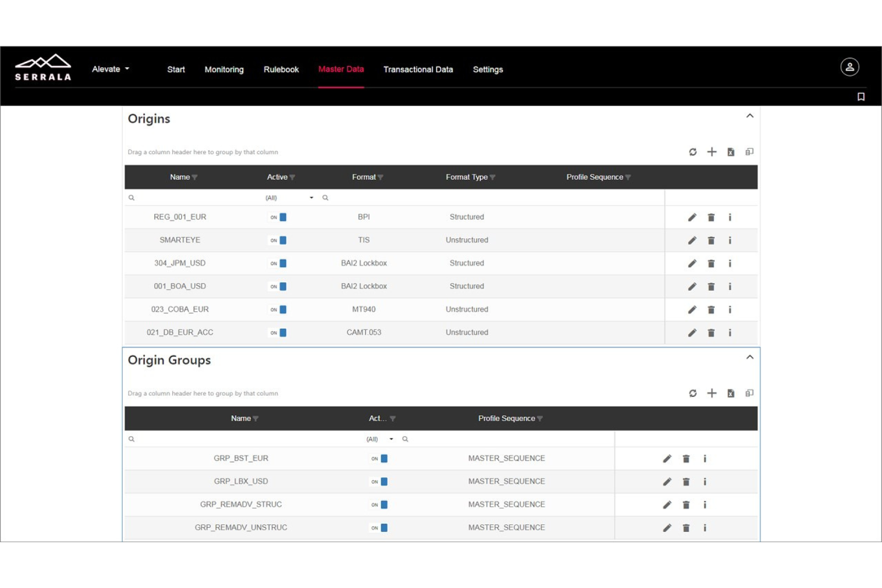The height and width of the screenshot is (588, 882).
Task: Disable the 001_BOA_USD active switch
Action: coord(278,287)
